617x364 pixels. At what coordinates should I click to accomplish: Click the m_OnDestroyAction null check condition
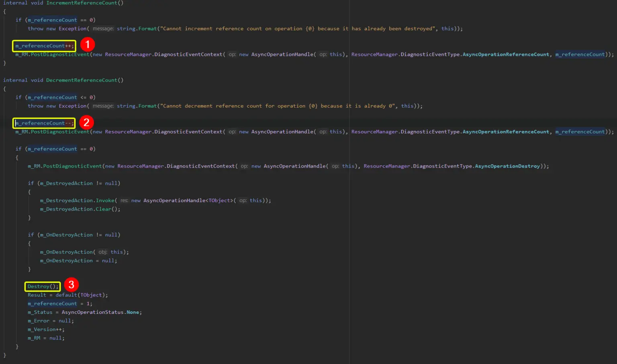pyautogui.click(x=75, y=235)
